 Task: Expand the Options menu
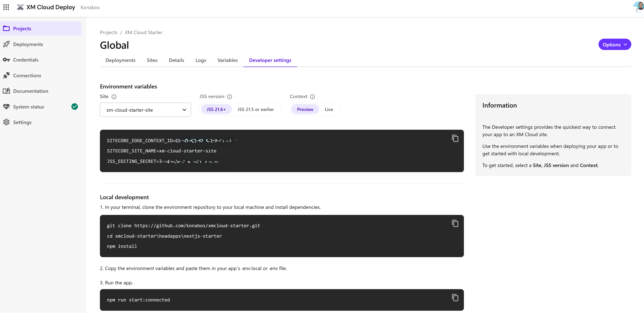coord(614,44)
